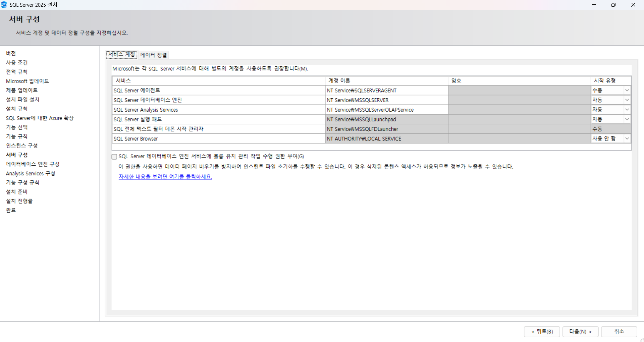Click the 설치 진행률 sidebar step
Screen dimensions: 644x342
click(19, 201)
